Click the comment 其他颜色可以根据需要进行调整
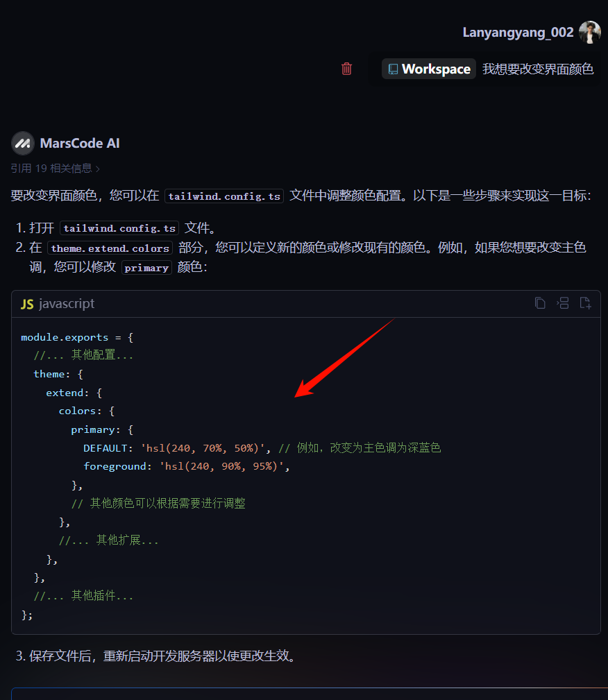The image size is (608, 700). click(x=158, y=504)
